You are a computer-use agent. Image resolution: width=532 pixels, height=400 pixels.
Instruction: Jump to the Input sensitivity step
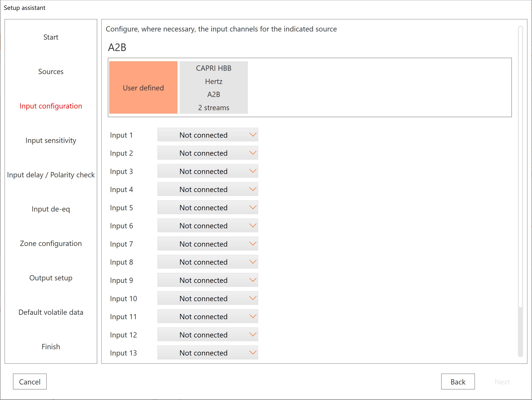pos(51,140)
